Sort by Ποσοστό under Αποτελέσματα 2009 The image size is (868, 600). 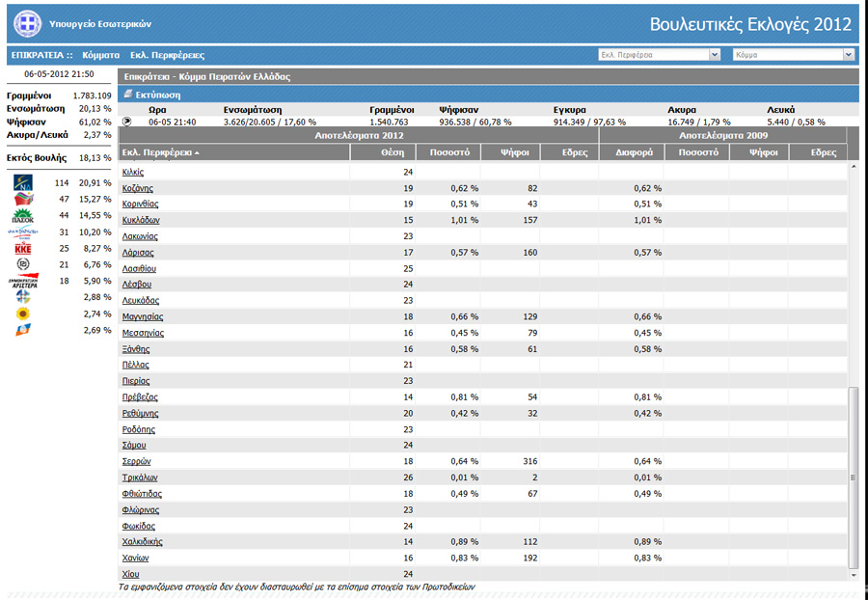click(698, 152)
